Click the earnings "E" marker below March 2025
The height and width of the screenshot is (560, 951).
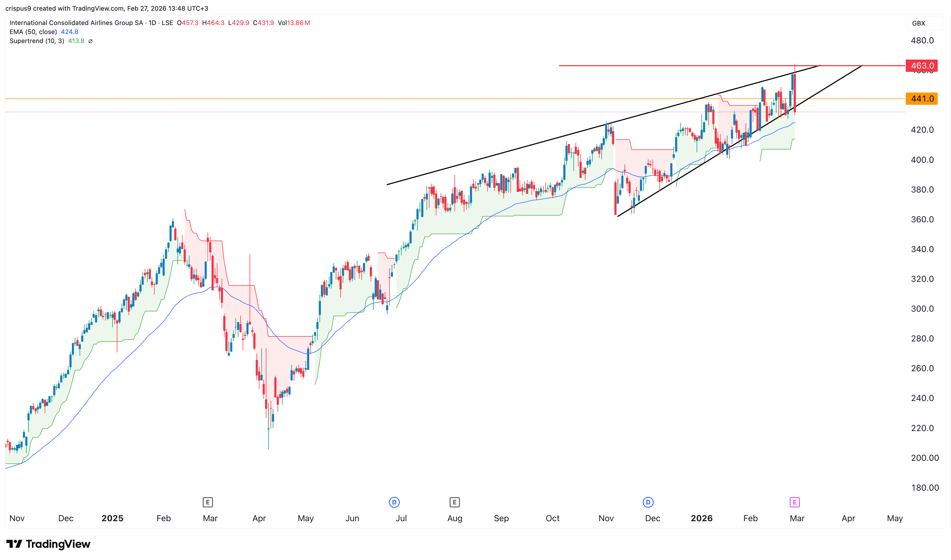click(x=208, y=502)
